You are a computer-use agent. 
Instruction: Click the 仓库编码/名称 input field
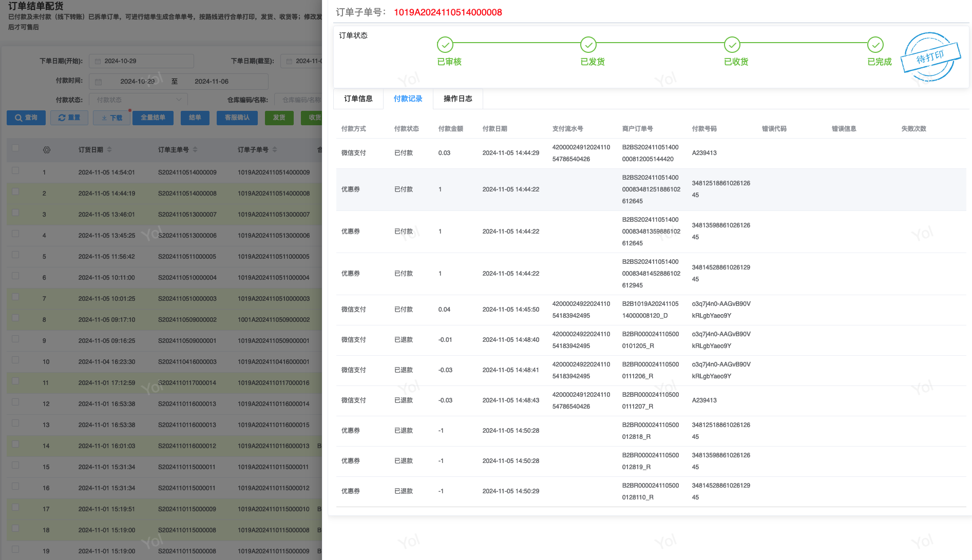300,100
